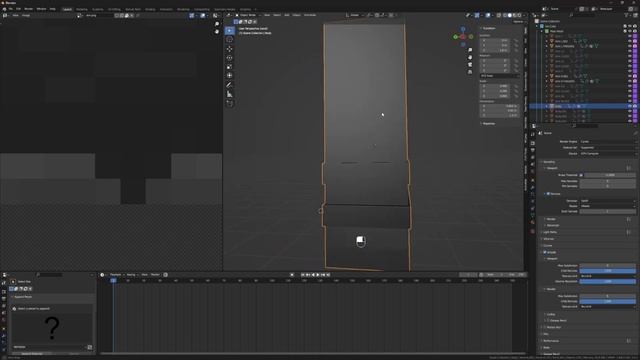Open the Edit menu
The image size is (640, 360).
[18, 9]
